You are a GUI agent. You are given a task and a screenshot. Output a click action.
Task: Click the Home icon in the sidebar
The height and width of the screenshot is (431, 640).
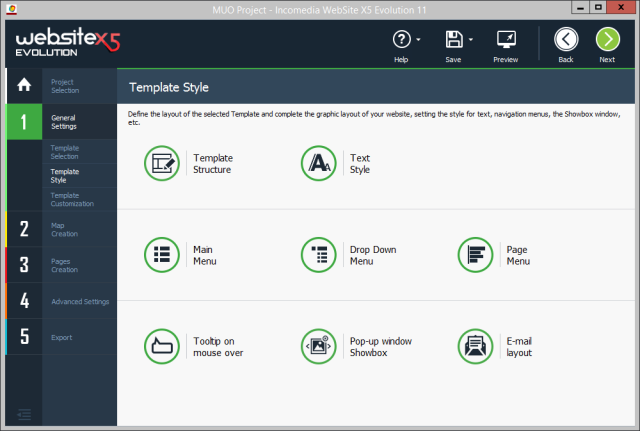click(x=24, y=85)
